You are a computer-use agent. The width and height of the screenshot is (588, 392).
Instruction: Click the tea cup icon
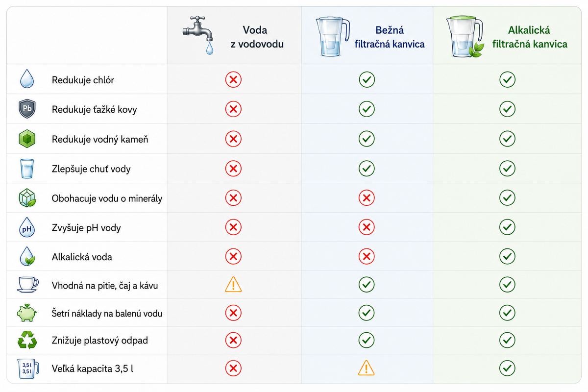[x=27, y=285]
